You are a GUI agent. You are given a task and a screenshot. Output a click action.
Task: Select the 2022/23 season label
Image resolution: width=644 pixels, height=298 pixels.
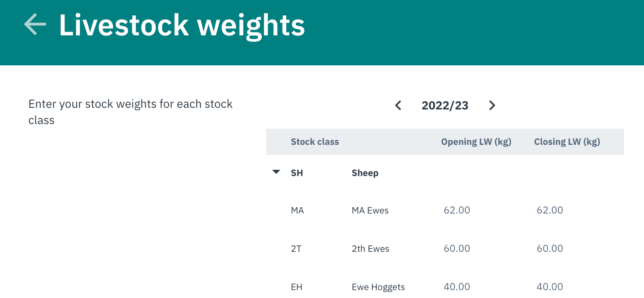pos(445,105)
